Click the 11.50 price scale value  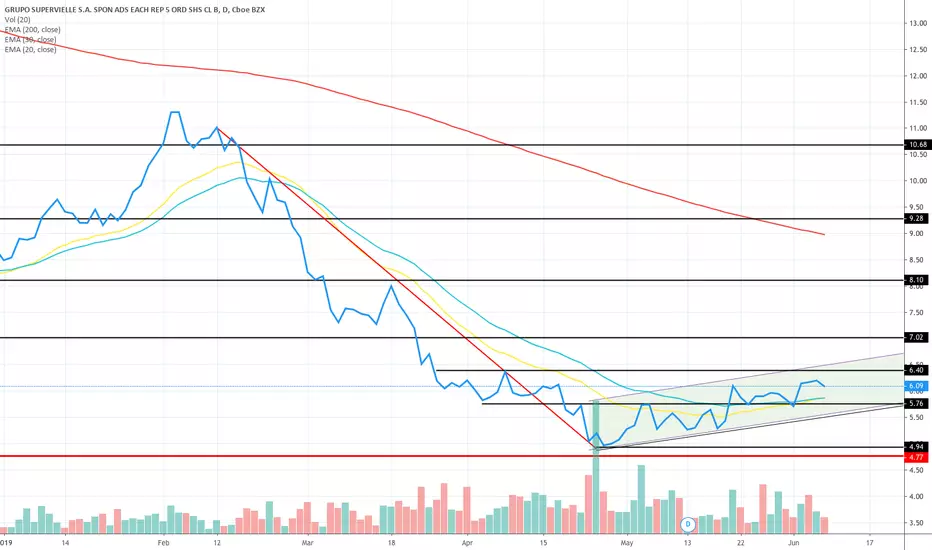[x=917, y=102]
